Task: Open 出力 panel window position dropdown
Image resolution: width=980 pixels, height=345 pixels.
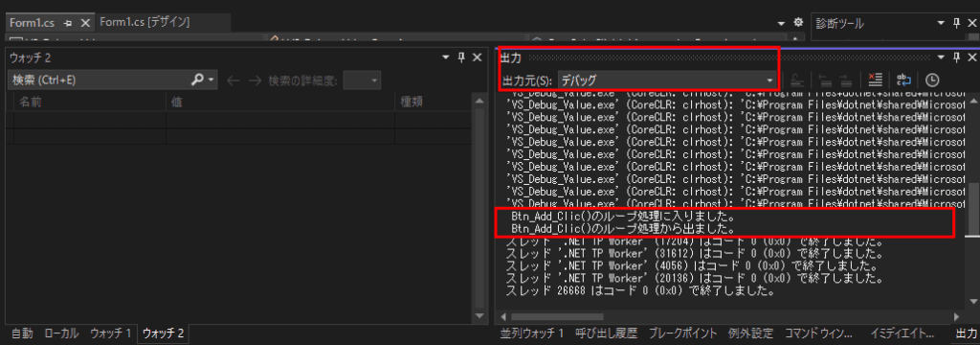Action: [942, 57]
